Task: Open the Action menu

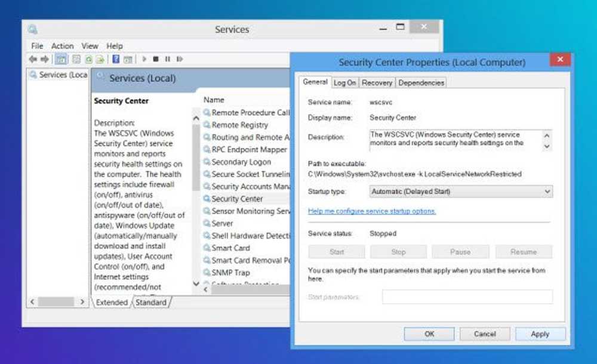Action: tap(63, 46)
